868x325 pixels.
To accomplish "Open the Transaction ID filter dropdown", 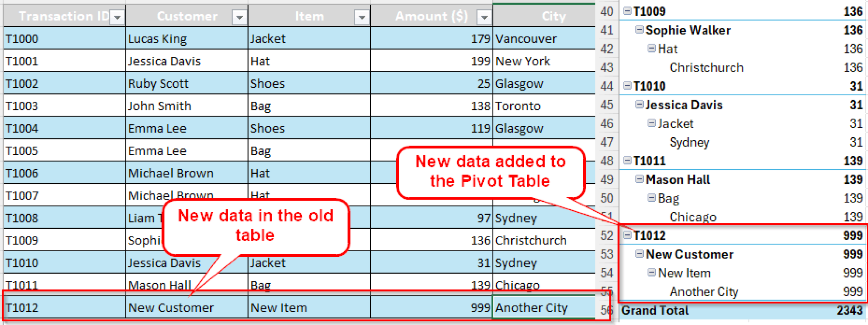I will tap(117, 17).
